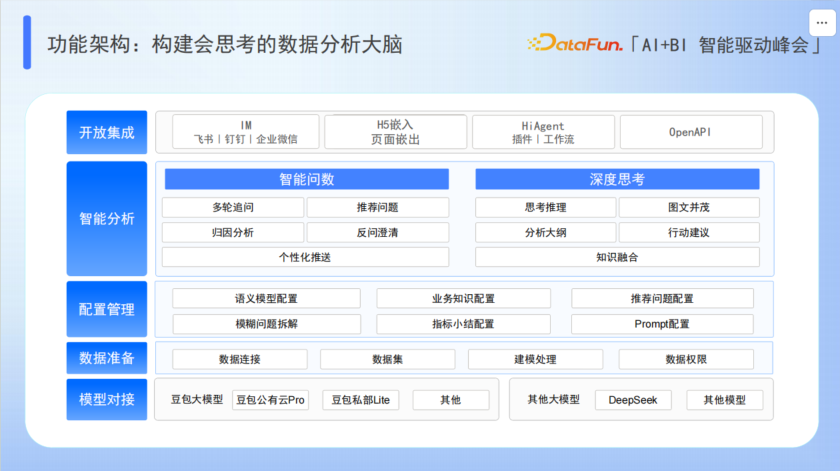Open the three-dot more options button

[x=822, y=23]
